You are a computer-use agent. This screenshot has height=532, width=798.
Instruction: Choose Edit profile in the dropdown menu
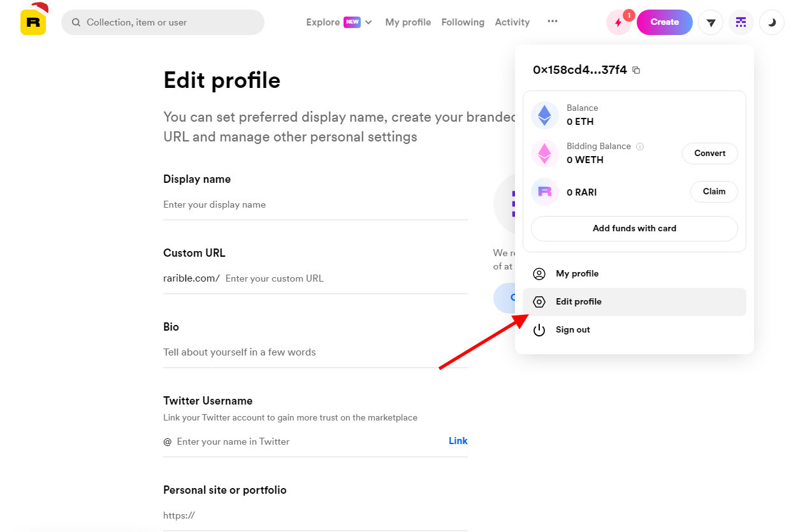tap(634, 302)
